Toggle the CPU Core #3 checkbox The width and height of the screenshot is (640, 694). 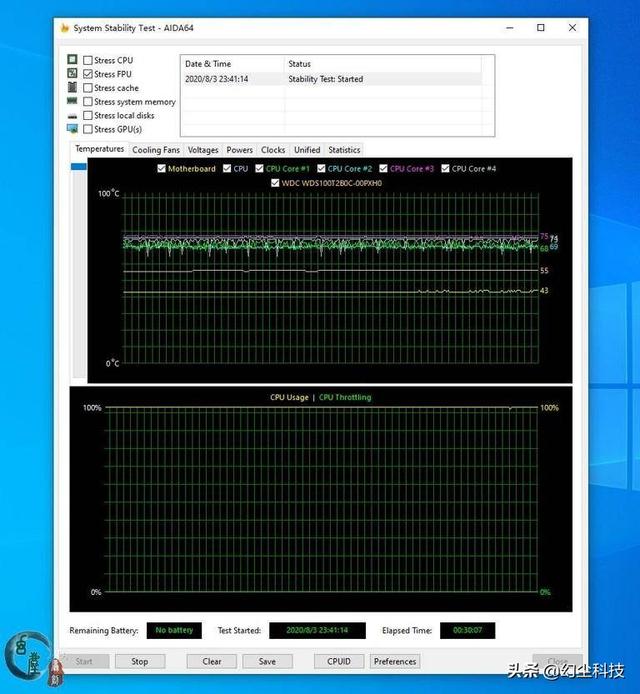coord(383,168)
